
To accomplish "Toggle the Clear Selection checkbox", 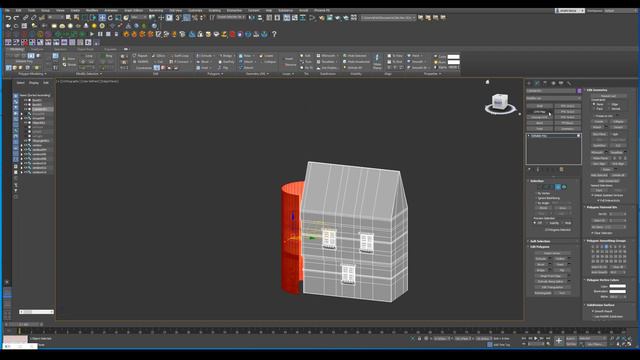I will point(592,233).
